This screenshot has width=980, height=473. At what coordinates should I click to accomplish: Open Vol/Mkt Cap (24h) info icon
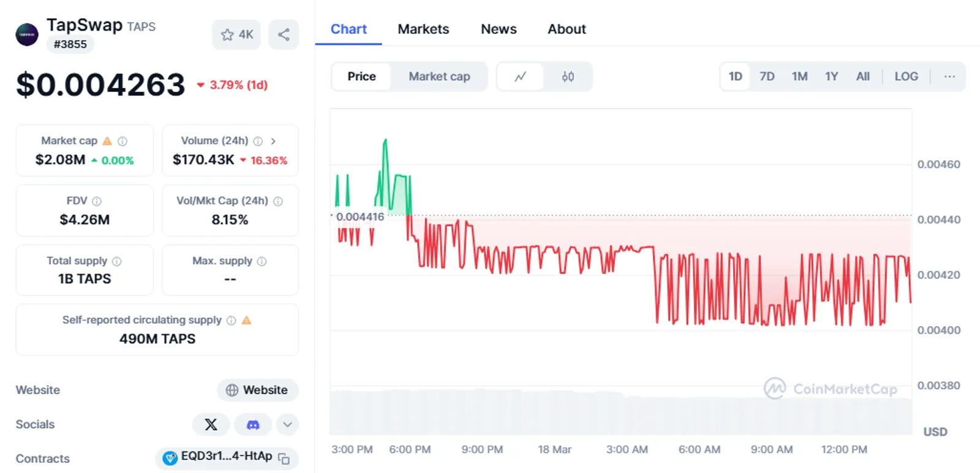[278, 201]
